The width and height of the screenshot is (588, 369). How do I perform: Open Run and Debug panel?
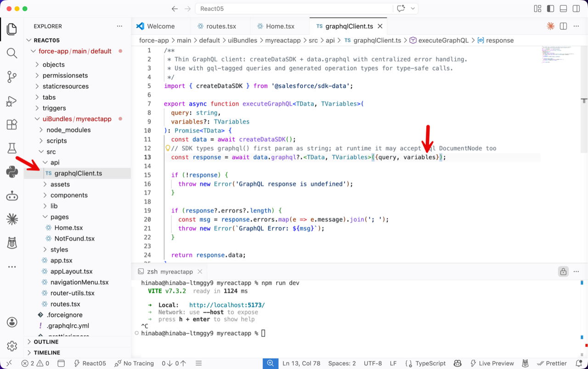tap(12, 101)
